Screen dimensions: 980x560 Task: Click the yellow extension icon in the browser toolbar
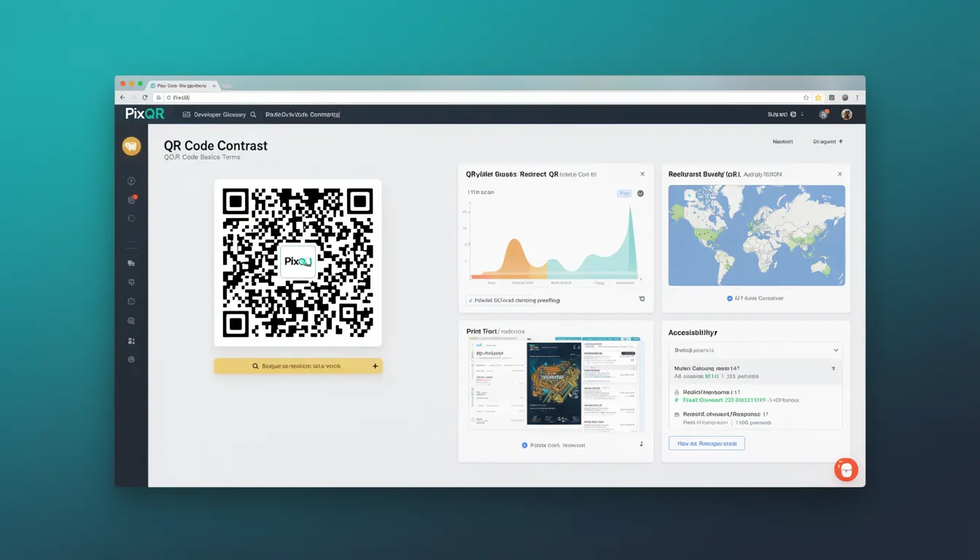[818, 97]
